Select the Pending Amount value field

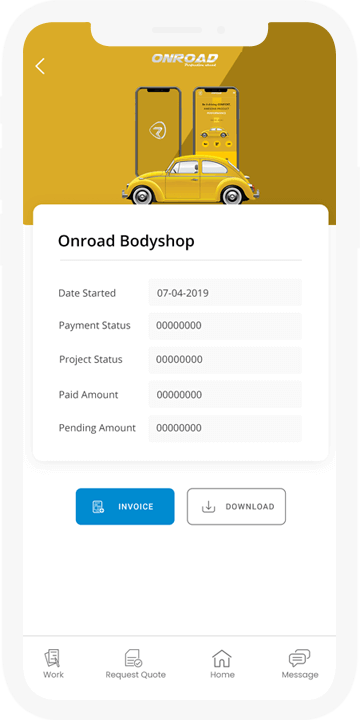pyautogui.click(x=225, y=428)
